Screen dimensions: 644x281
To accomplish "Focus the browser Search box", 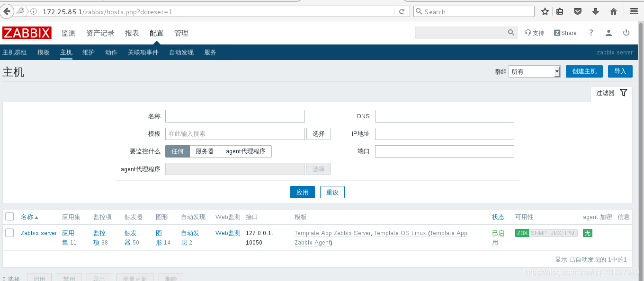I will click(x=474, y=11).
